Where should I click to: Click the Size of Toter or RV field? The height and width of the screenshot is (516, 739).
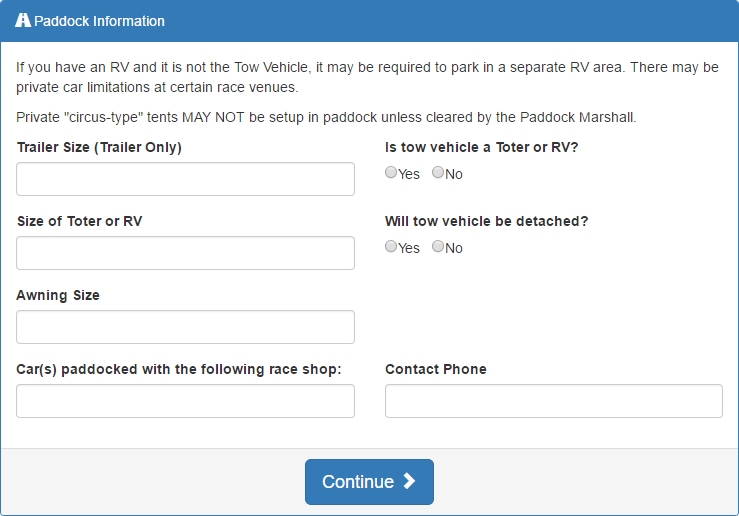tap(185, 253)
